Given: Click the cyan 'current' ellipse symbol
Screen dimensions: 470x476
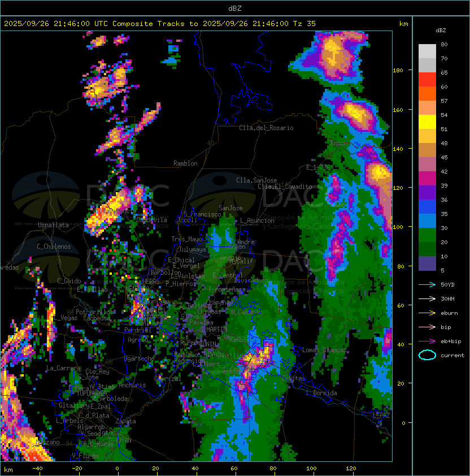Looking at the screenshot, I should pos(427,355).
